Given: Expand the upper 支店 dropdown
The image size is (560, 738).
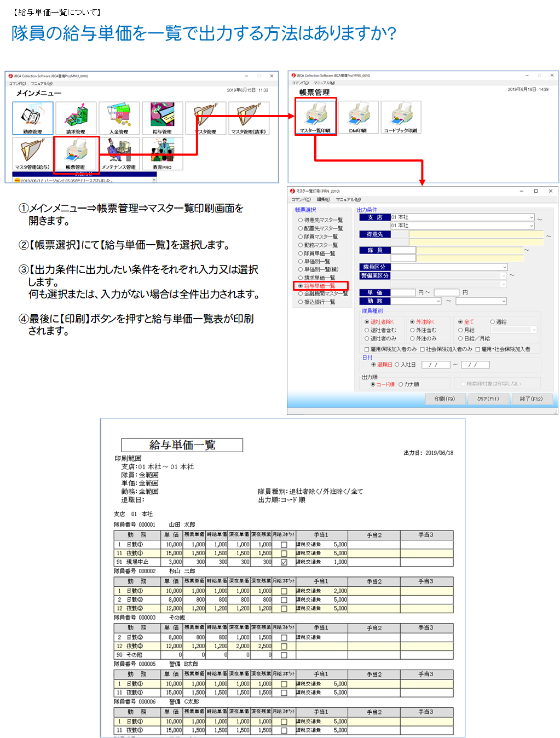Looking at the screenshot, I should (531, 217).
